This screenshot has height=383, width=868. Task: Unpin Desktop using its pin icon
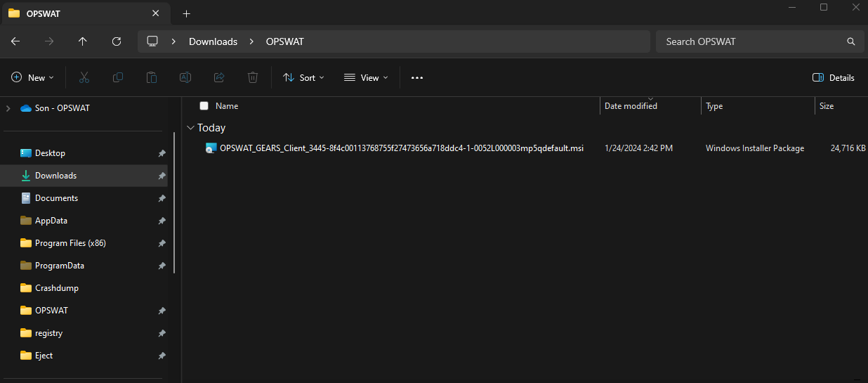pyautogui.click(x=162, y=153)
